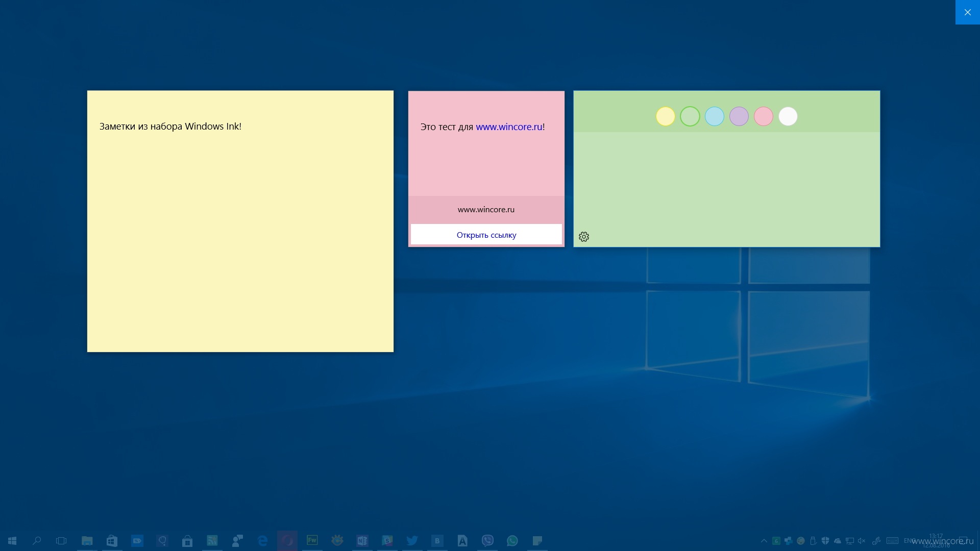The image size is (980, 551).
Task: Open File Explorer from the taskbar
Action: [87, 541]
